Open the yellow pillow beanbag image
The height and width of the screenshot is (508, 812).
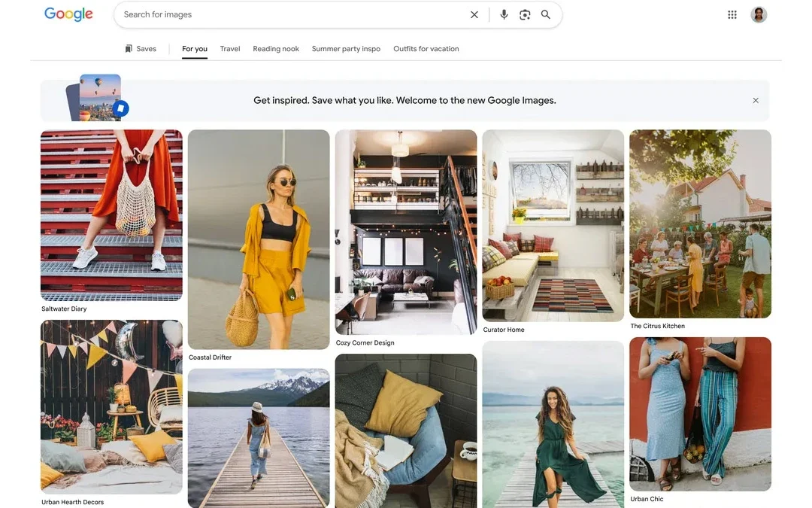point(405,430)
